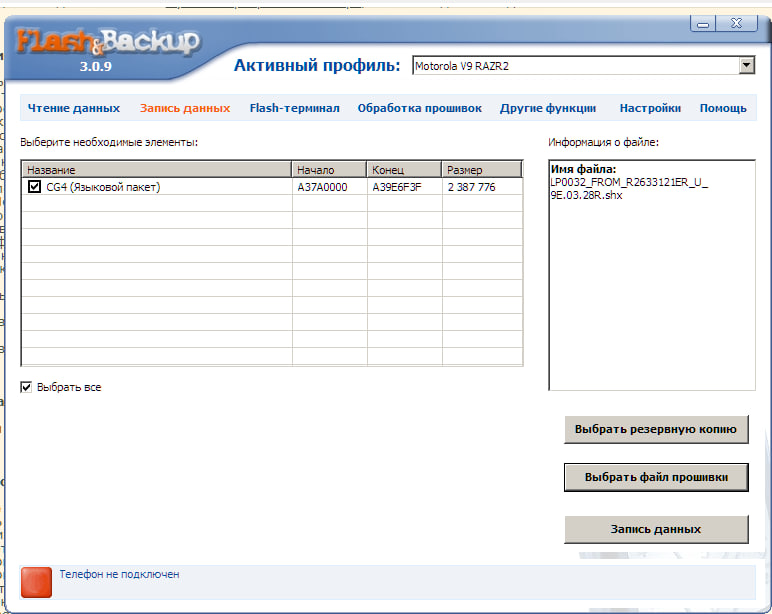Click Выбрать резервную копию button
The width and height of the screenshot is (772, 614).
click(656, 429)
